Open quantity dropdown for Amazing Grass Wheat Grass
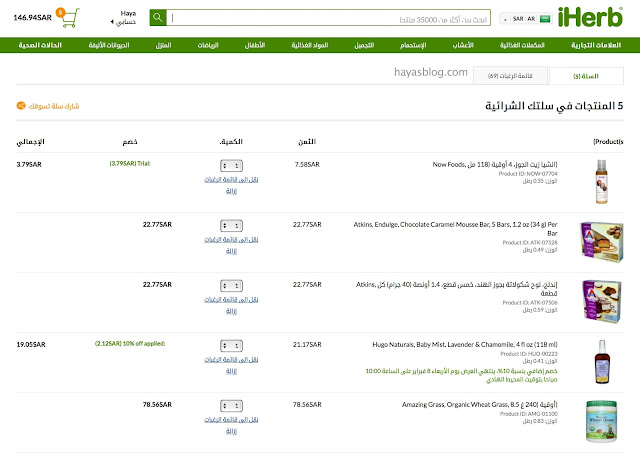This screenshot has height=453, width=640. (231, 406)
